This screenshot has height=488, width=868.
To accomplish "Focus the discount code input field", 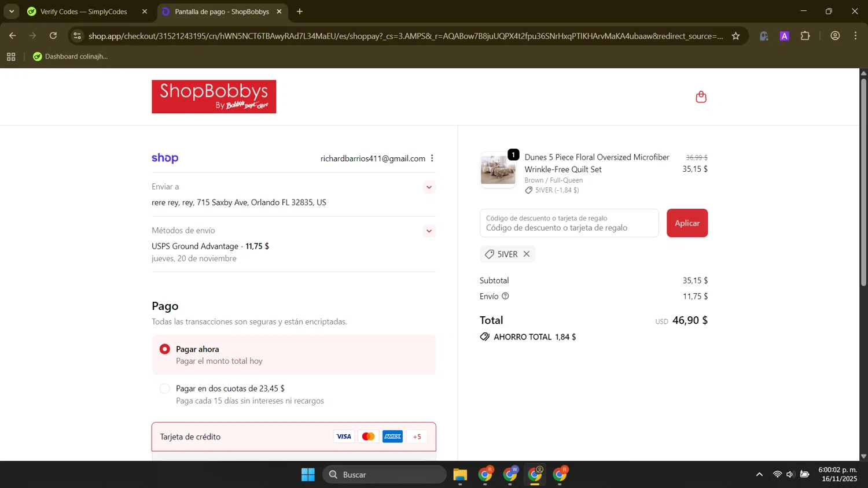I will pos(569,223).
